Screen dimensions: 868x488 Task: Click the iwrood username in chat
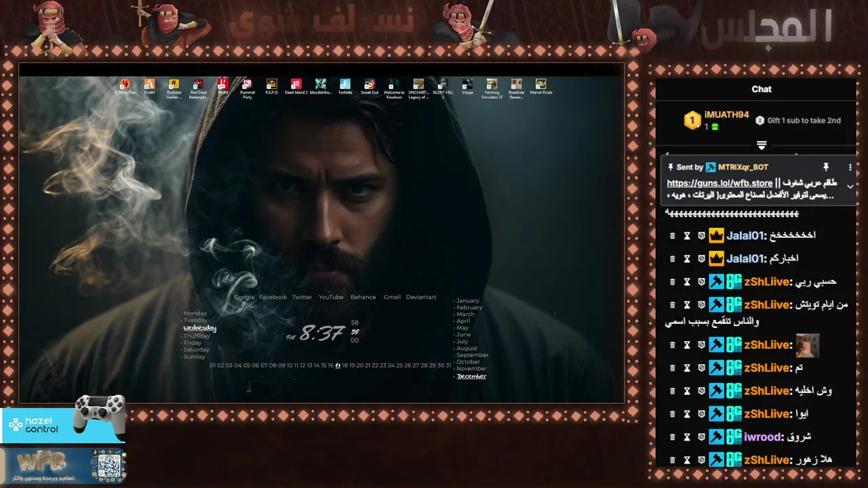[761, 437]
